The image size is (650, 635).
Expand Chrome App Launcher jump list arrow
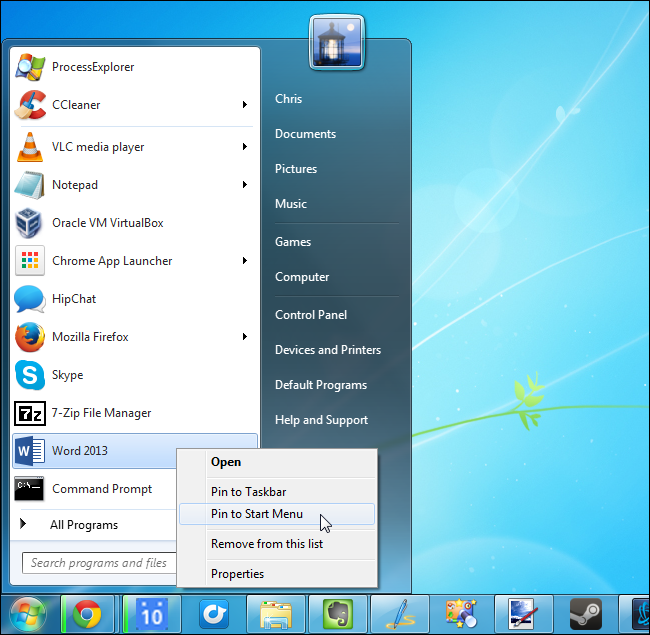coord(245,261)
